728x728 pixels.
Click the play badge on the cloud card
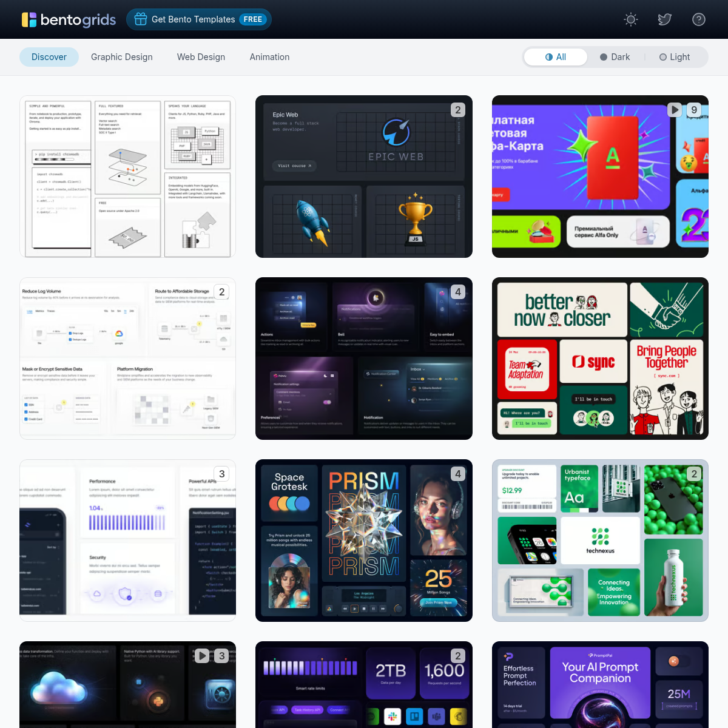(202, 656)
